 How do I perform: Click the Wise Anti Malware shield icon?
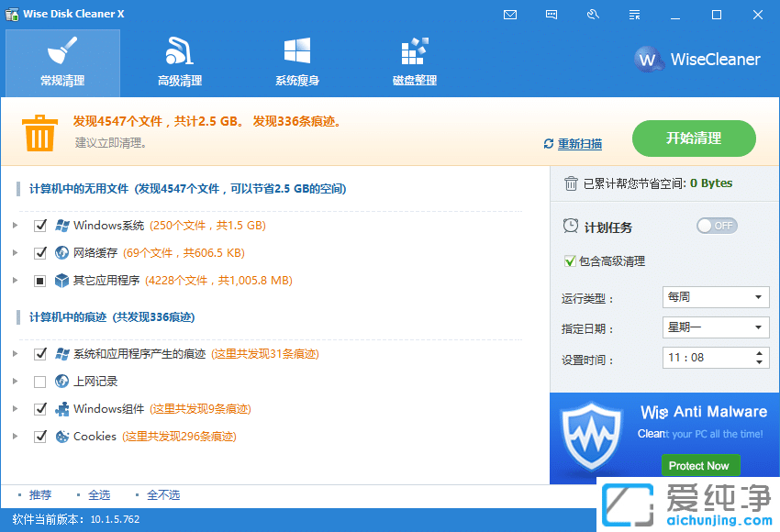591,437
